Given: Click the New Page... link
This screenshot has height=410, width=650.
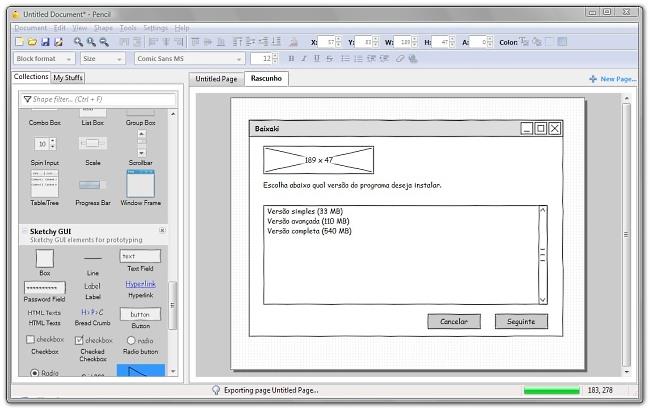Looking at the screenshot, I should pos(612,78).
